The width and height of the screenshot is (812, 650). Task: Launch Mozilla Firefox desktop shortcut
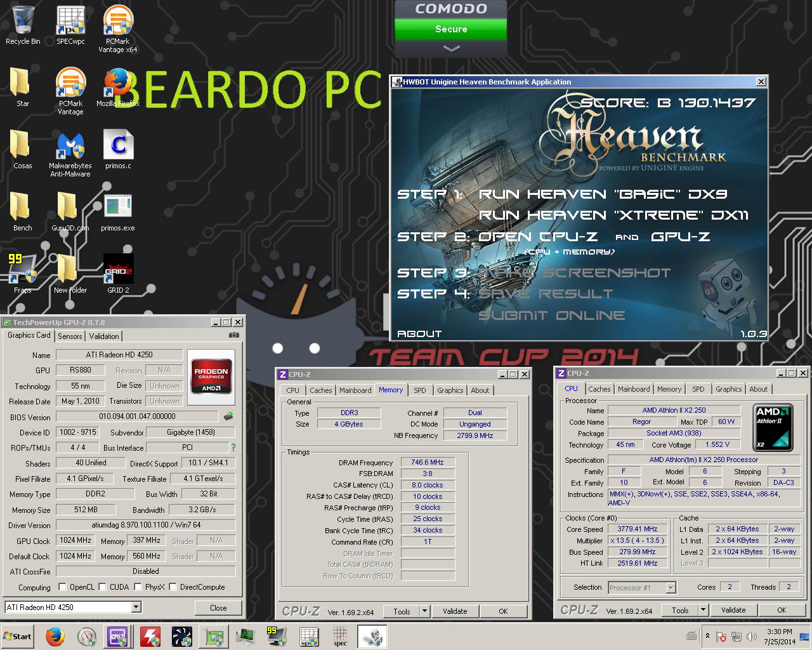[118, 88]
